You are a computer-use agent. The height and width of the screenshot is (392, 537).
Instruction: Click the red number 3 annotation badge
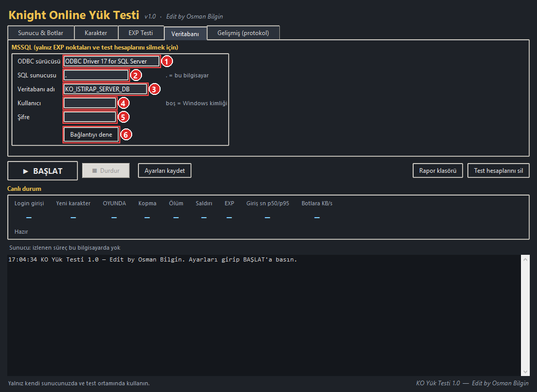click(x=154, y=89)
